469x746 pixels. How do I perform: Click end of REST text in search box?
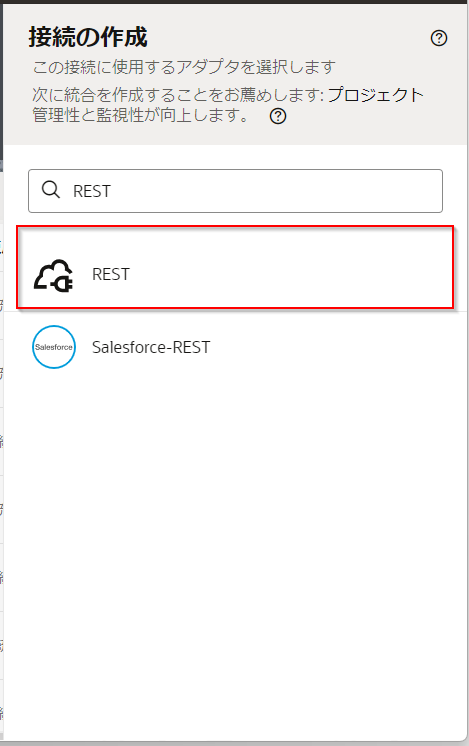point(111,191)
